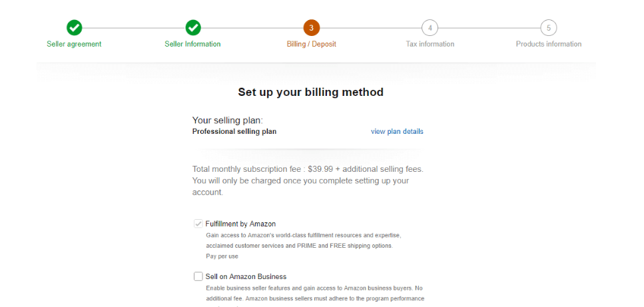The image size is (644, 307).
Task: Toggle the Fulfillment by Amazon checkbox
Action: [x=198, y=224]
